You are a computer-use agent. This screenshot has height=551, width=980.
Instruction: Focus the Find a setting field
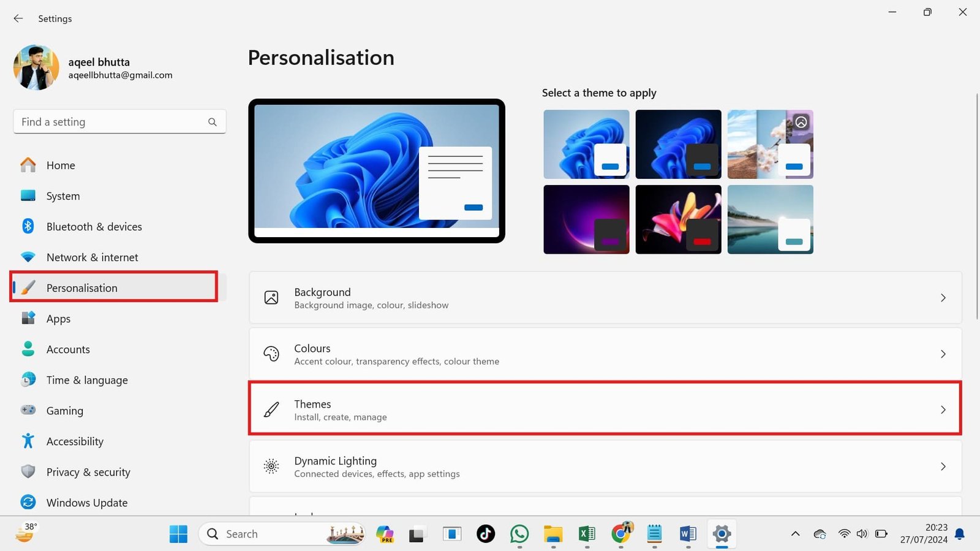tap(119, 122)
